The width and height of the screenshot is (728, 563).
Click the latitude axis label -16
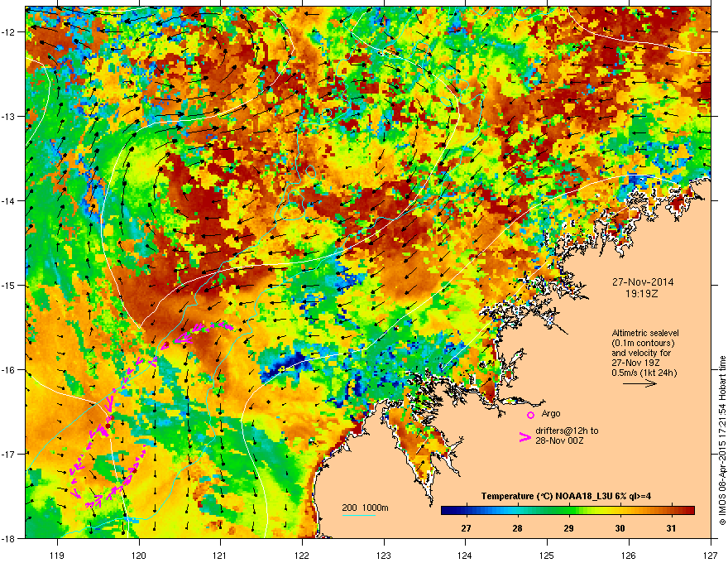(9, 370)
